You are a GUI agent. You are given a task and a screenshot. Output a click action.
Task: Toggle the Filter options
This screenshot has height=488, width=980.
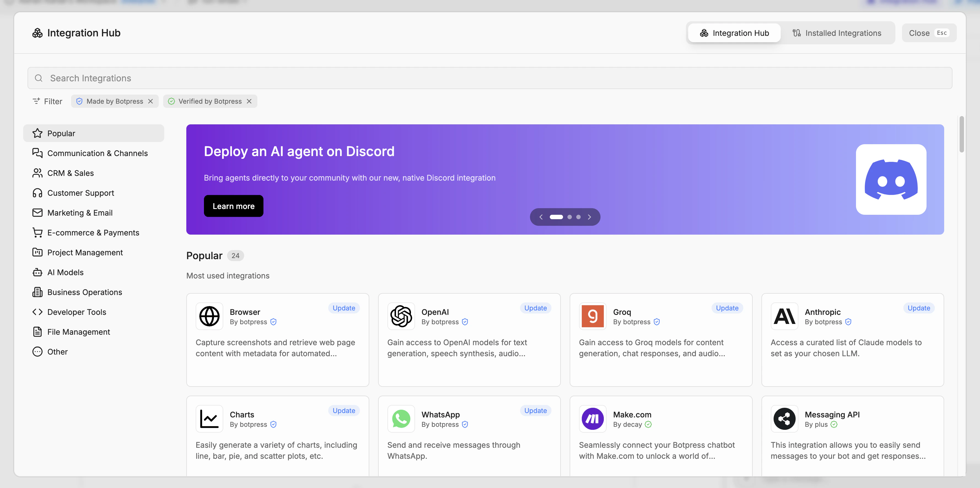47,101
